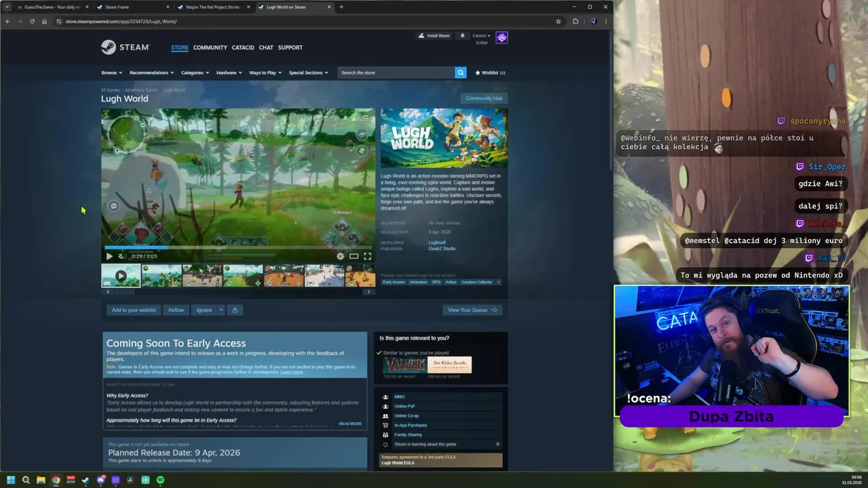Expand the Special Sections menu
The height and width of the screenshot is (488, 868).
pyautogui.click(x=309, y=73)
